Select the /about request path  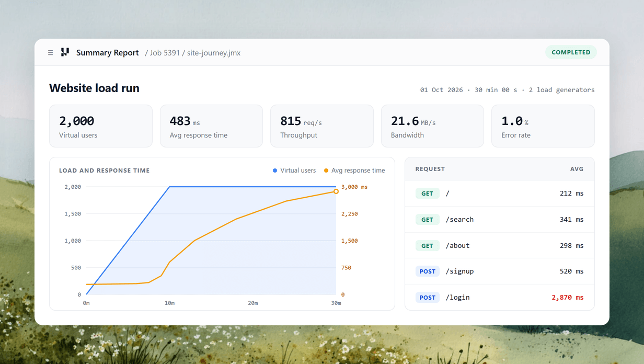[x=457, y=246]
